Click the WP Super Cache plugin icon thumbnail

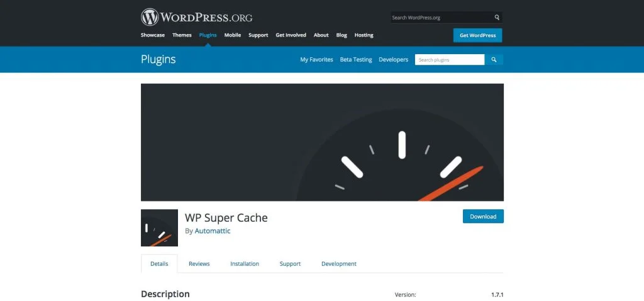pyautogui.click(x=159, y=228)
